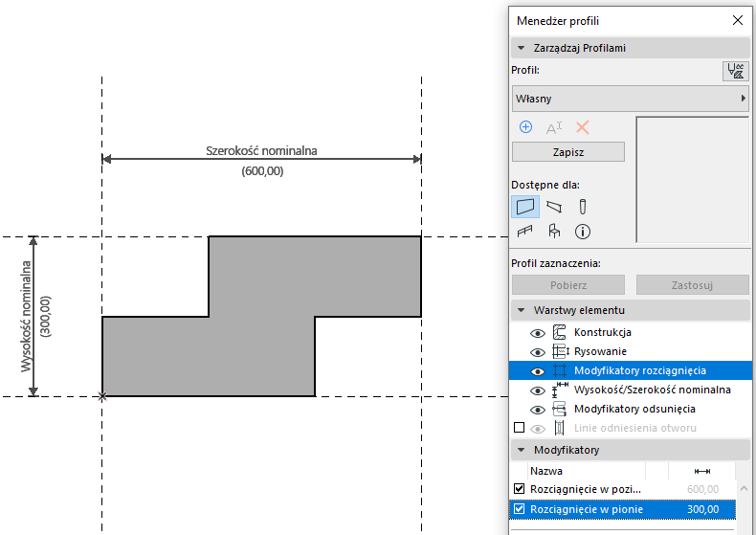Image resolution: width=756 pixels, height=535 pixels.
Task: Select the Wysokość/Szerokość nominalna layer row
Action: [631, 390]
